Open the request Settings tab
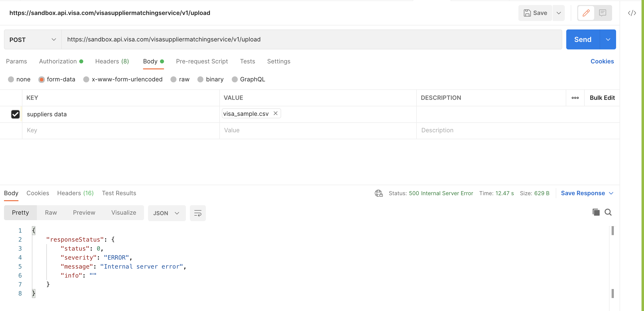Viewport: 644px width, 311px height. click(x=278, y=61)
